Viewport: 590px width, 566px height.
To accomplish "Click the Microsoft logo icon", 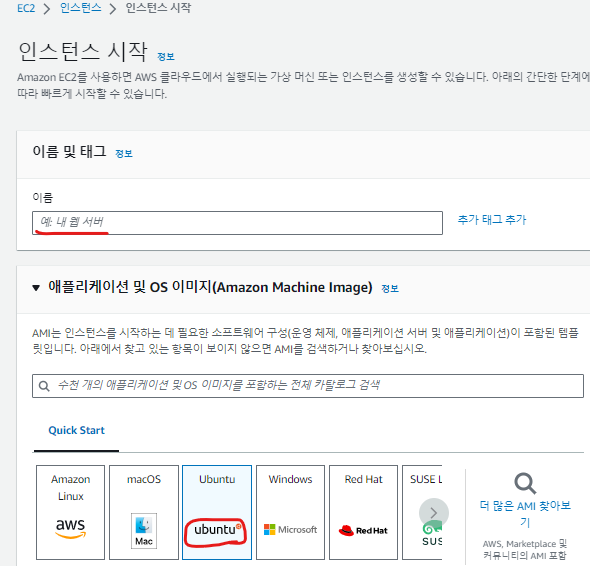I will click(290, 529).
